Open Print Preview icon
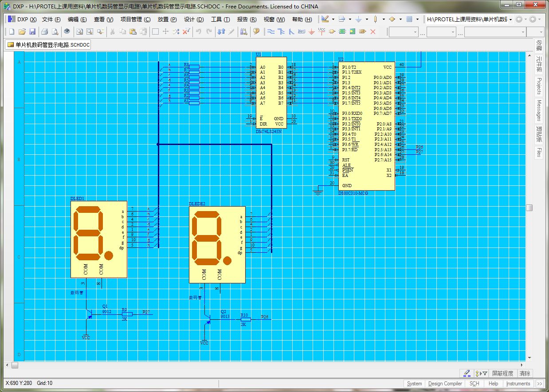Image resolution: width=549 pixels, height=392 pixels. pos(55,31)
